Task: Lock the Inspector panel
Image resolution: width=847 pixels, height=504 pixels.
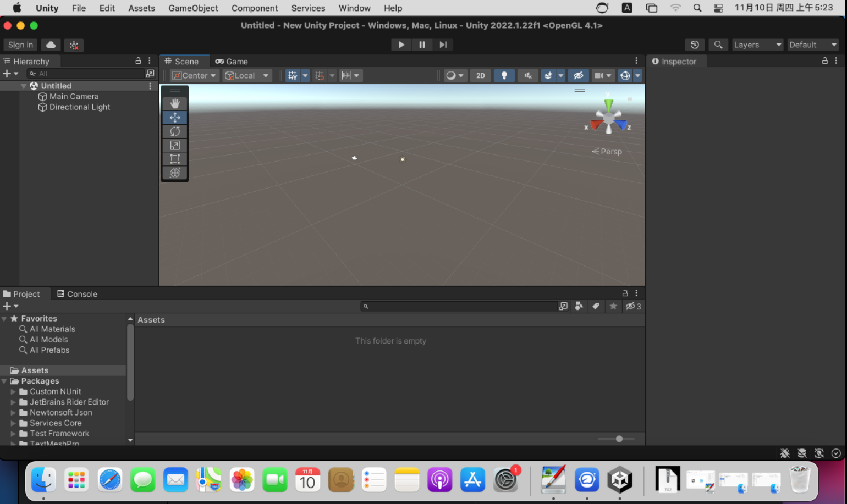Action: click(824, 61)
